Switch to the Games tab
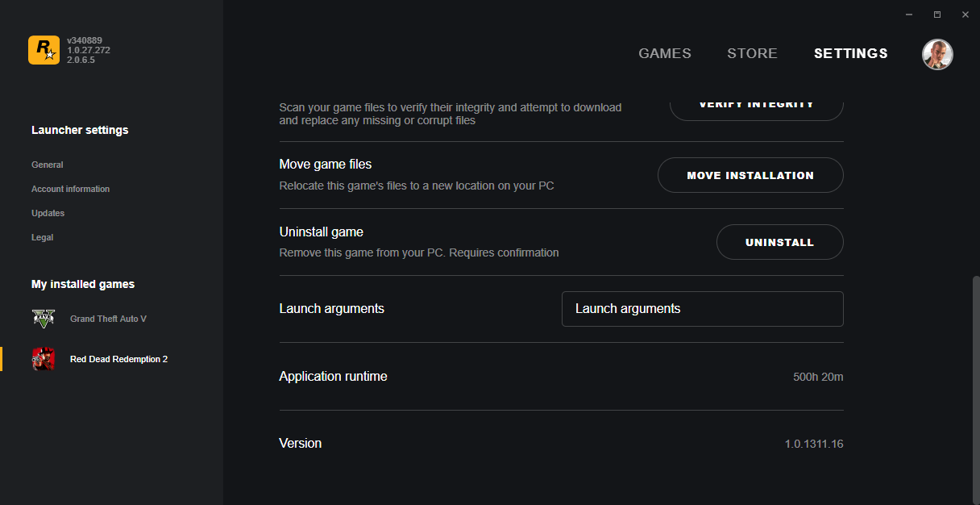980x505 pixels. pyautogui.click(x=664, y=54)
